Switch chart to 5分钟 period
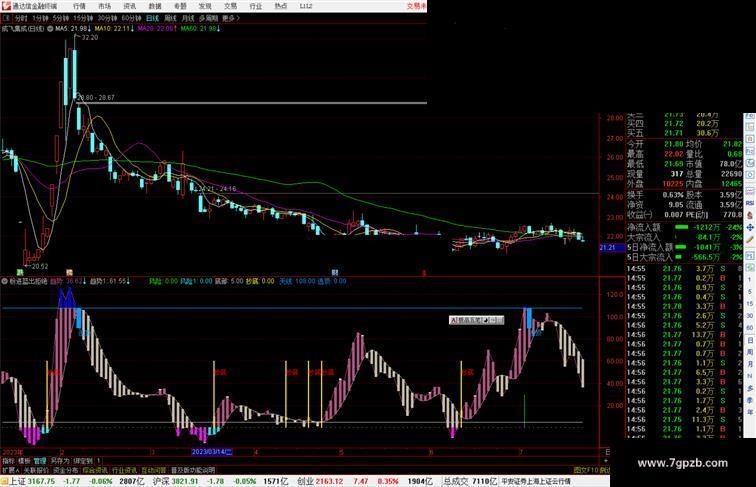 [60, 18]
